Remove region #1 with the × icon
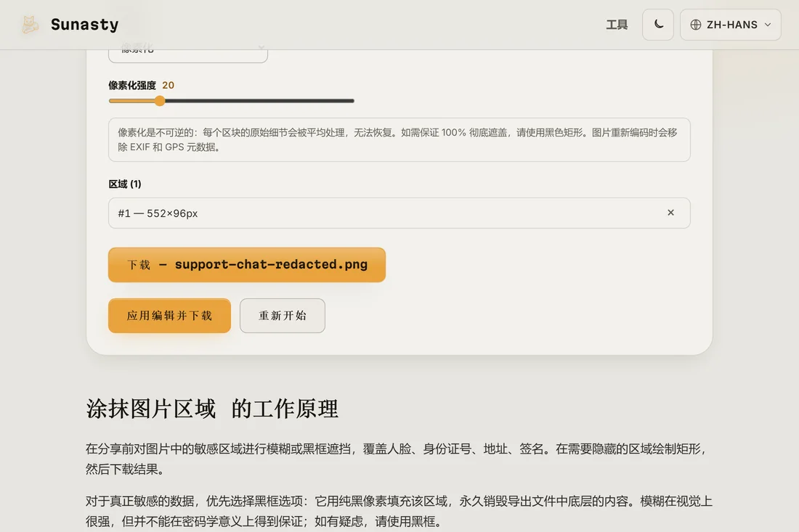Screen dimensions: 799x532 (x=670, y=213)
